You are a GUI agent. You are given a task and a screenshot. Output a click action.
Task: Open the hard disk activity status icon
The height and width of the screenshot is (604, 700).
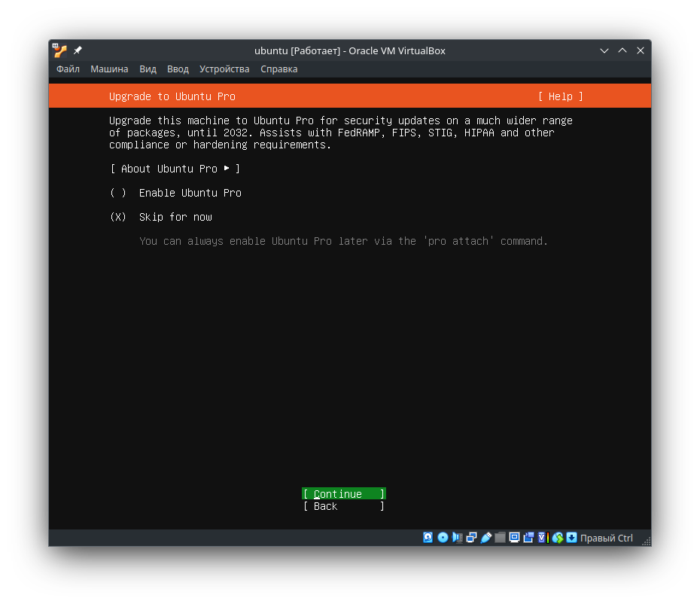tap(428, 538)
